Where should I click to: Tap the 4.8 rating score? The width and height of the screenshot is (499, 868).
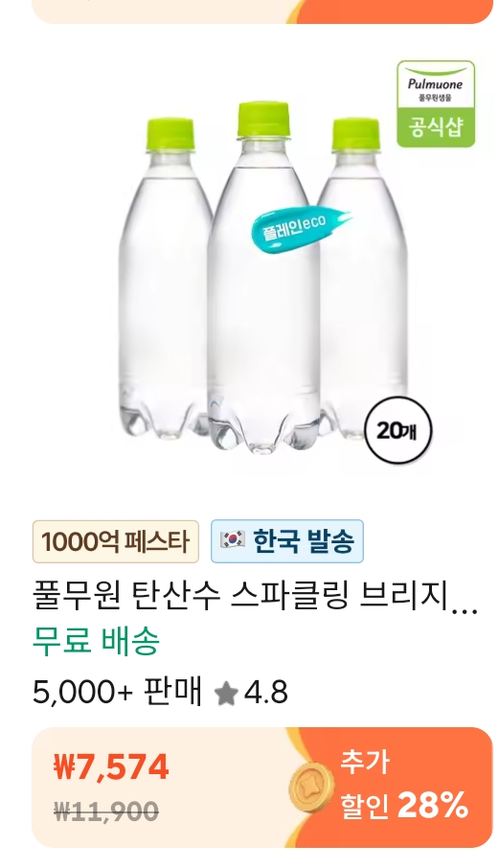(x=266, y=693)
